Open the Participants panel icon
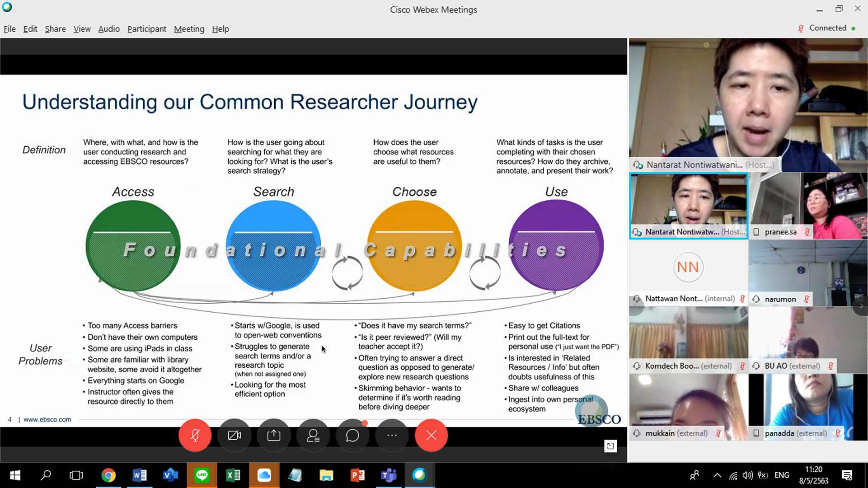The width and height of the screenshot is (868, 488). pos(313,435)
